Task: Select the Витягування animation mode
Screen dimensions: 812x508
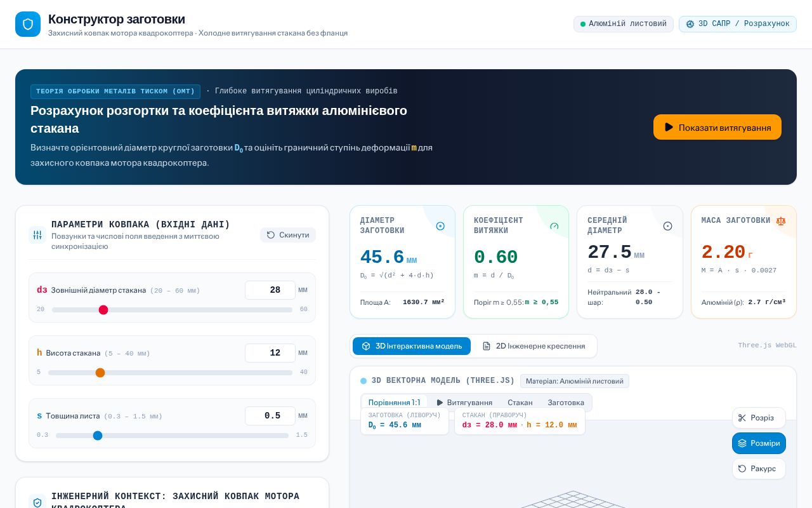Action: pyautogui.click(x=464, y=403)
